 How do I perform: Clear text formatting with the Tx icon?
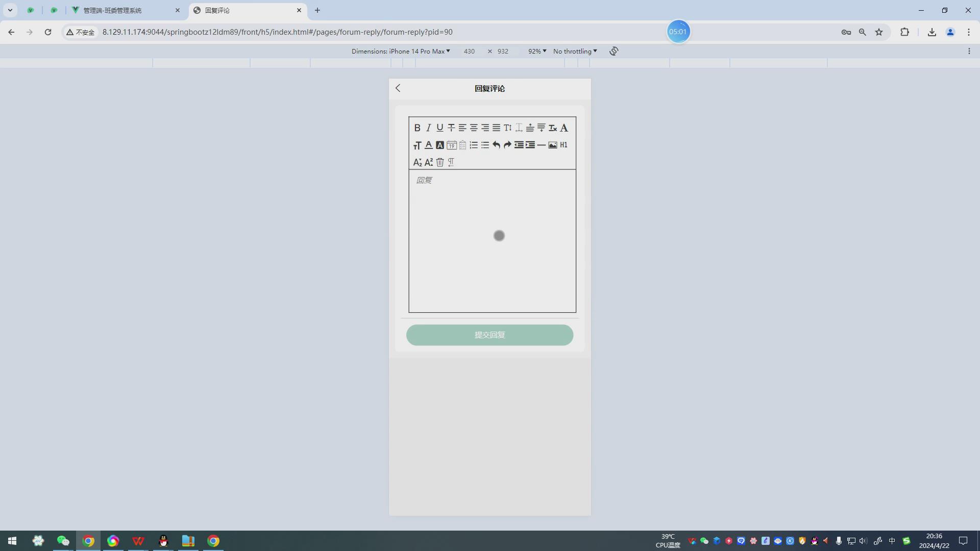[x=553, y=128]
